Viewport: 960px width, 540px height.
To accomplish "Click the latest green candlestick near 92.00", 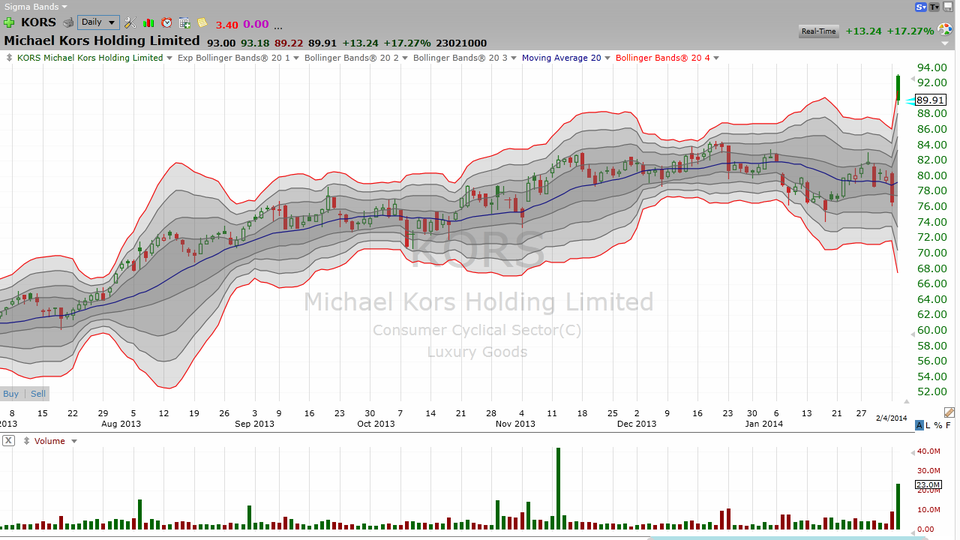I will (898, 88).
